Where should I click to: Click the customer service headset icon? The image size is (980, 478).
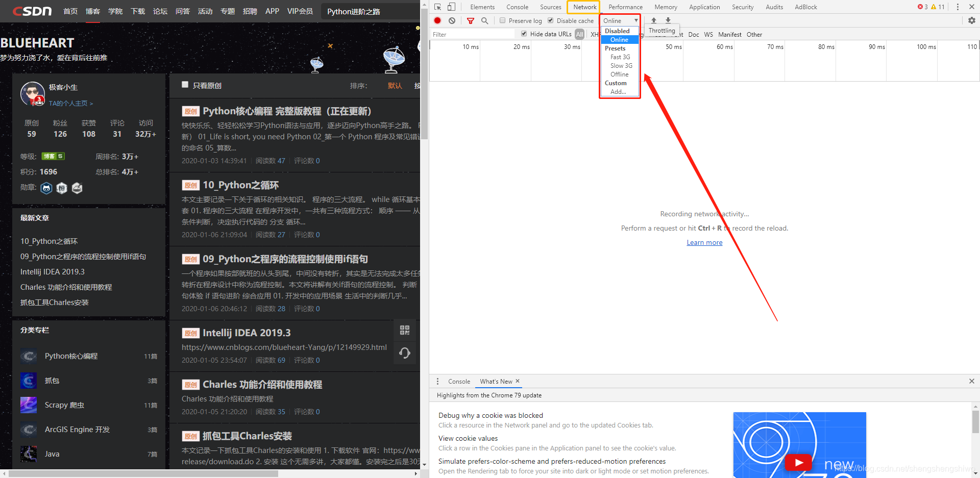pos(405,353)
